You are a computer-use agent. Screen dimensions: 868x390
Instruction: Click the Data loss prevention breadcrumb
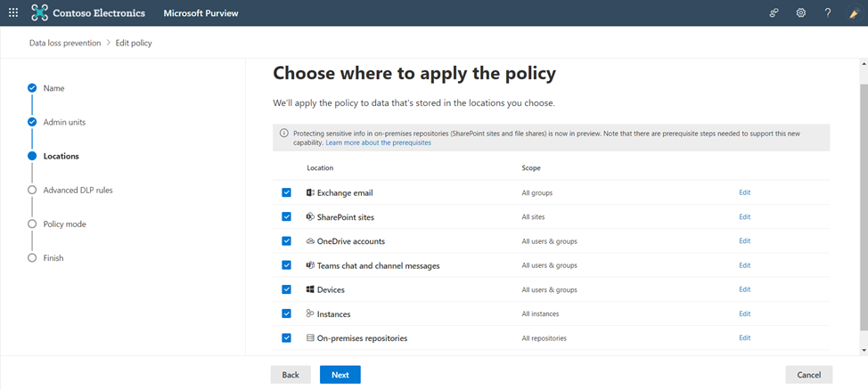coord(65,43)
